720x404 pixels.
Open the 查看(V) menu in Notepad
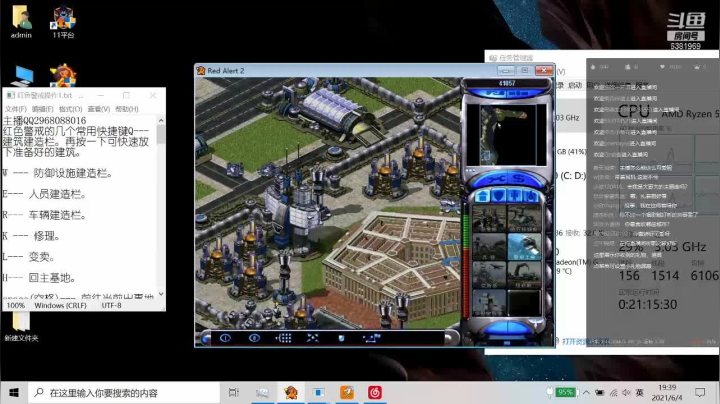click(99, 109)
